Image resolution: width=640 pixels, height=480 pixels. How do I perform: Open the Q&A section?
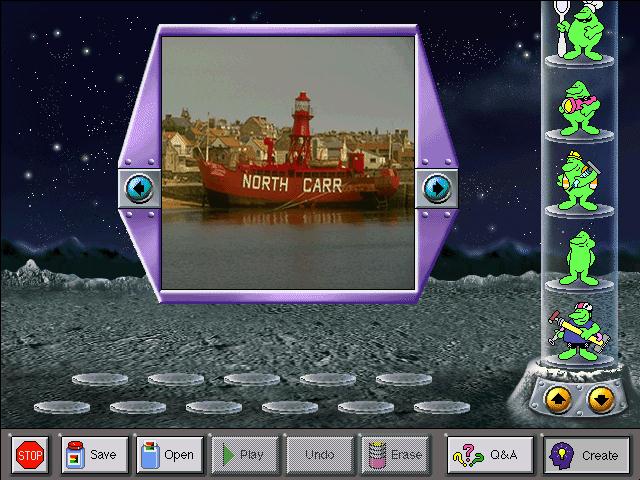(490, 455)
